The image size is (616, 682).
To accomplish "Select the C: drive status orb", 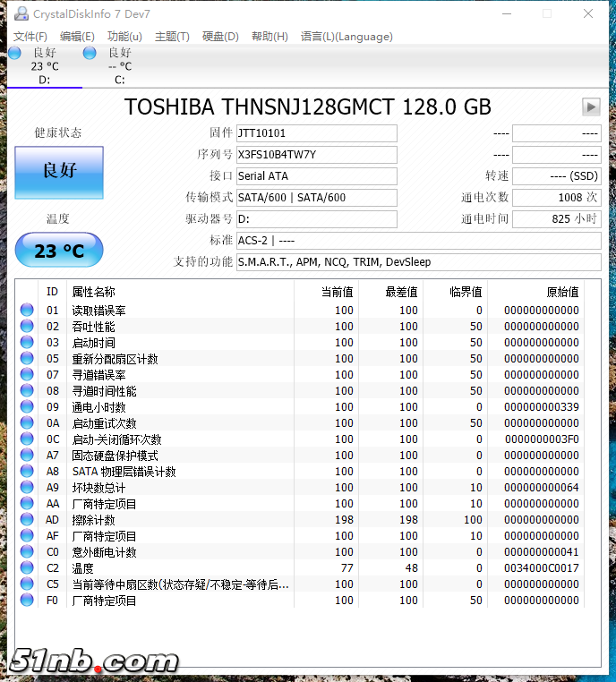I will [90, 53].
